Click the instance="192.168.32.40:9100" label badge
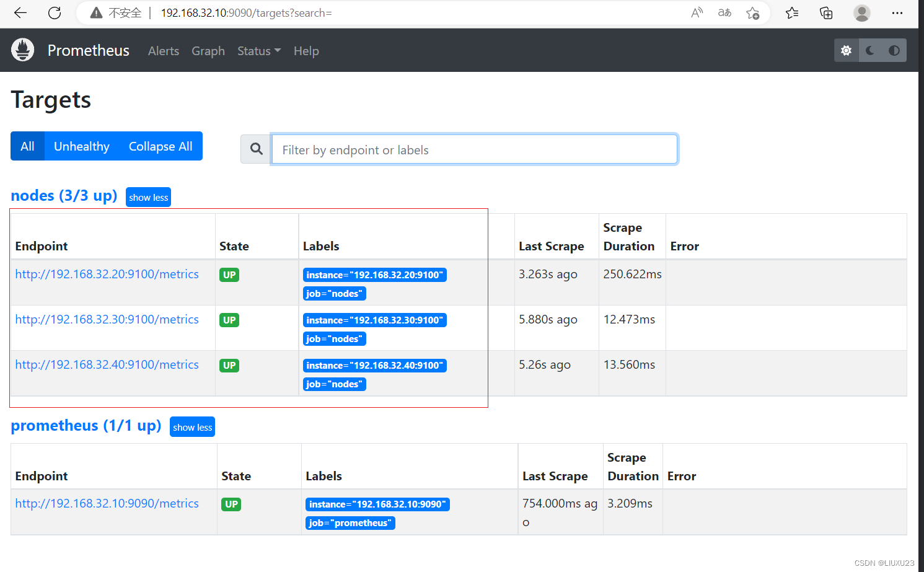 375,366
